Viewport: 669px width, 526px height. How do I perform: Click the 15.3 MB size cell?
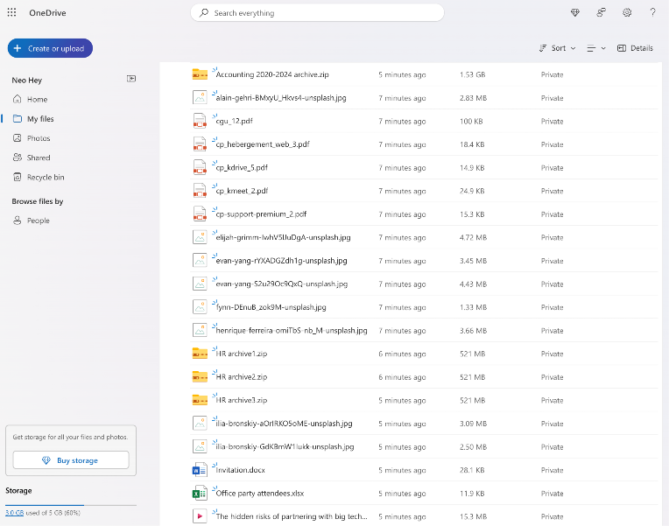[x=473, y=517]
